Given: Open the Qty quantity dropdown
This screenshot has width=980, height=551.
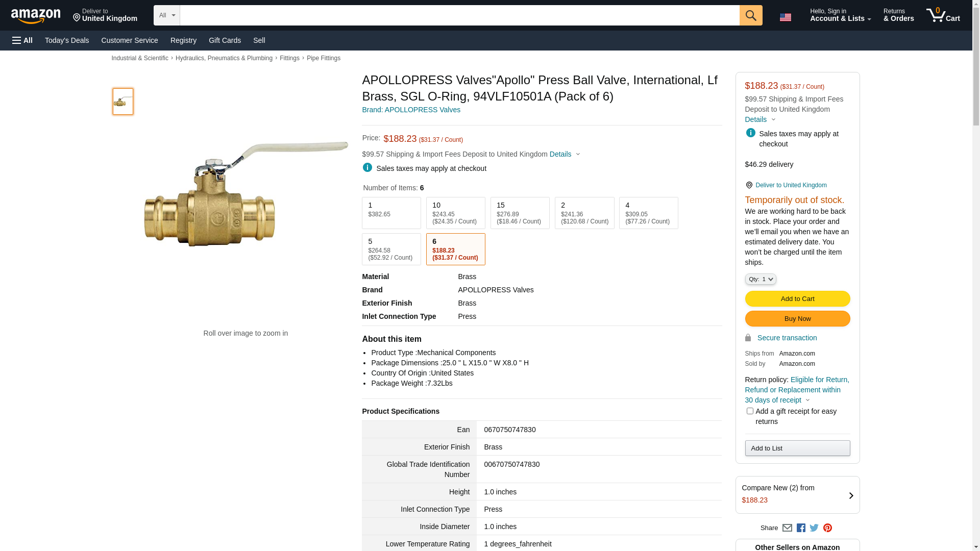Looking at the screenshot, I should click(761, 279).
